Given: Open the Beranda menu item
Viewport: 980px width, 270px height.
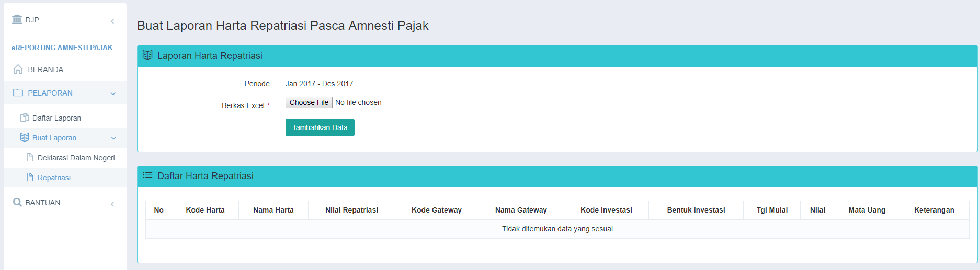Looking at the screenshot, I should (x=45, y=69).
